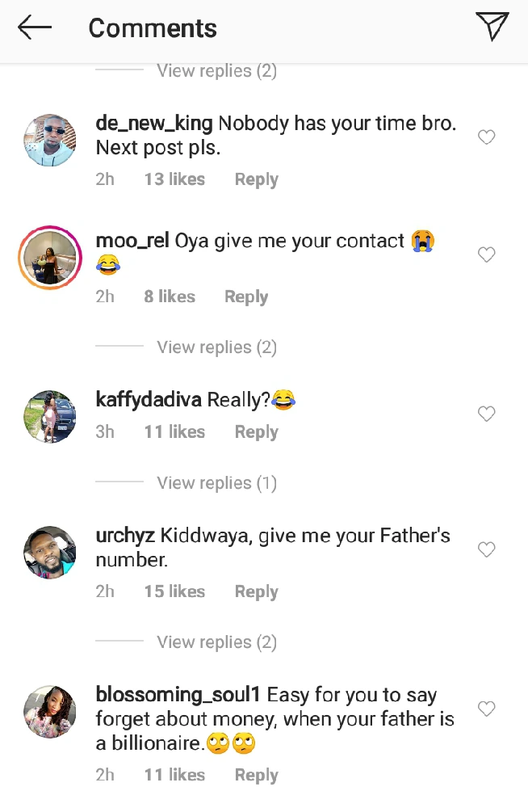This screenshot has width=528, height=812.
Task: Go back using the arrow icon
Action: click(x=35, y=28)
